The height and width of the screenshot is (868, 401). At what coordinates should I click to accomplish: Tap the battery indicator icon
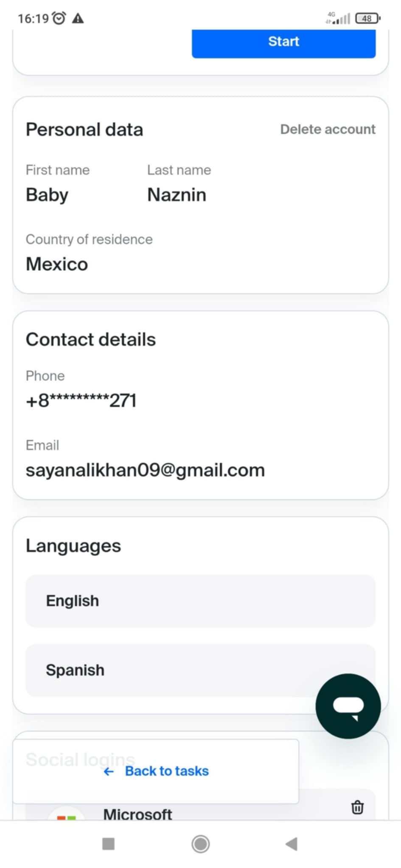tap(368, 18)
